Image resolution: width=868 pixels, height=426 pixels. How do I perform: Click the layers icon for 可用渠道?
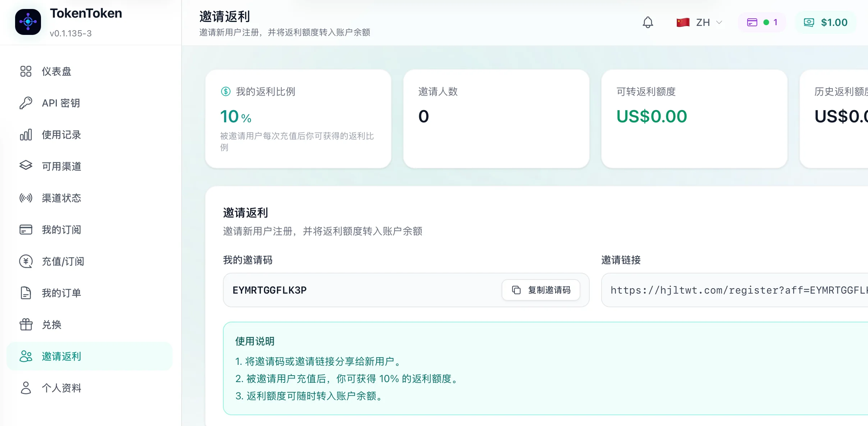(26, 166)
